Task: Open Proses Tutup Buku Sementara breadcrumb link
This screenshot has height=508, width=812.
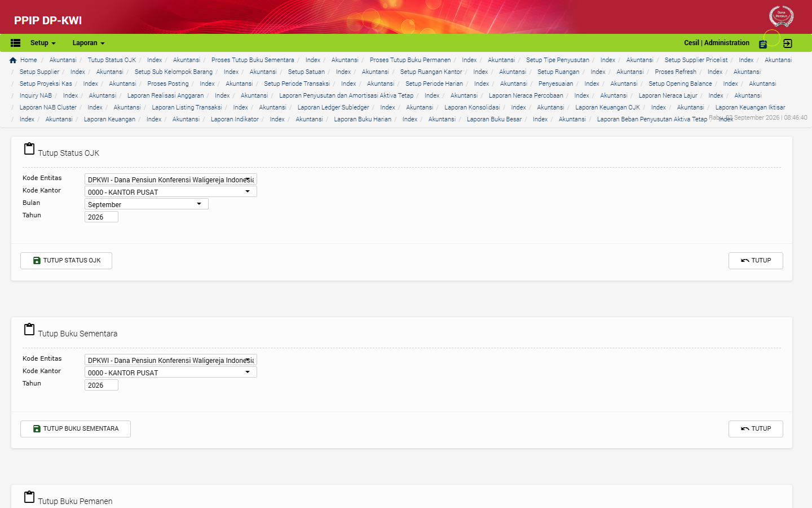Action: pyautogui.click(x=253, y=60)
